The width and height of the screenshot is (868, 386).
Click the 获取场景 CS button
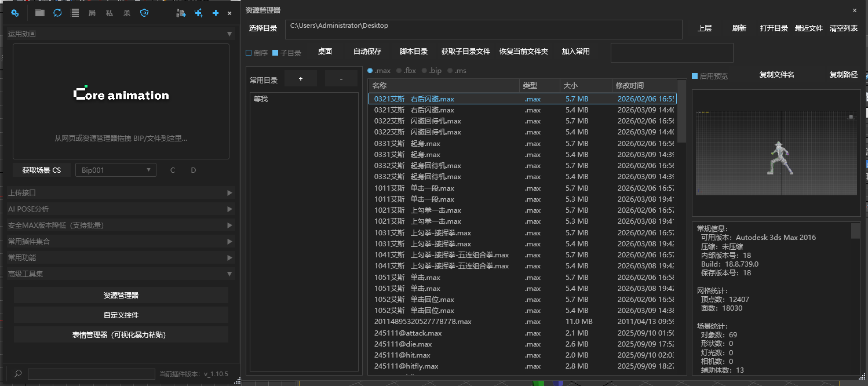(x=42, y=170)
